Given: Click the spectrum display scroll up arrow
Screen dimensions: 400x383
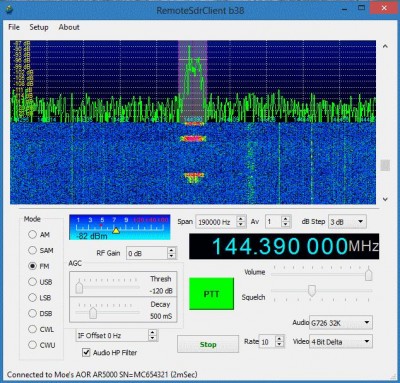Looking at the screenshot, I should (x=385, y=46).
